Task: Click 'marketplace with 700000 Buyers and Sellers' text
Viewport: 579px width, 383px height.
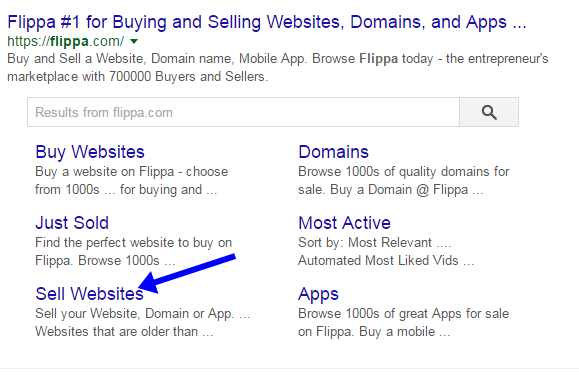Action: tap(137, 76)
